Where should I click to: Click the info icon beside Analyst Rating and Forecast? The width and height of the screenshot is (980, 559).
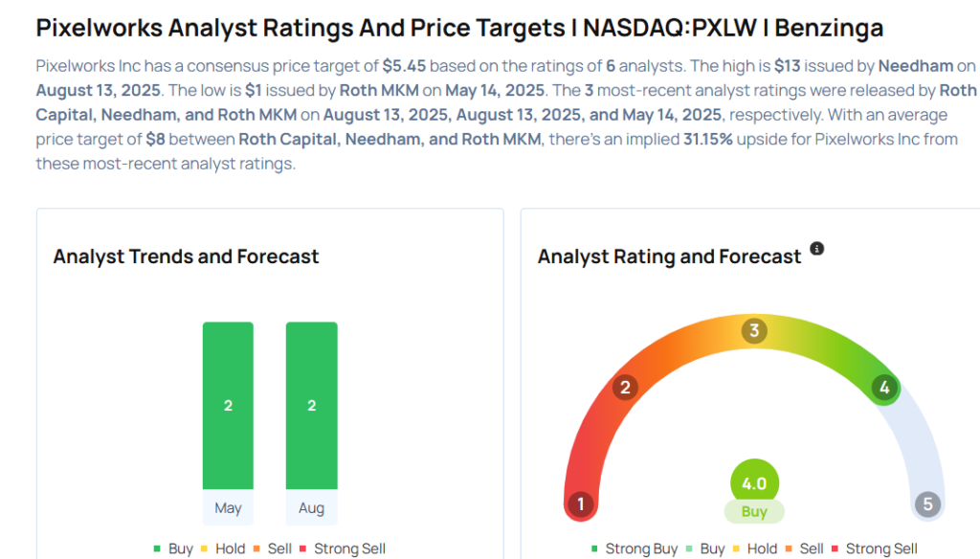816,249
